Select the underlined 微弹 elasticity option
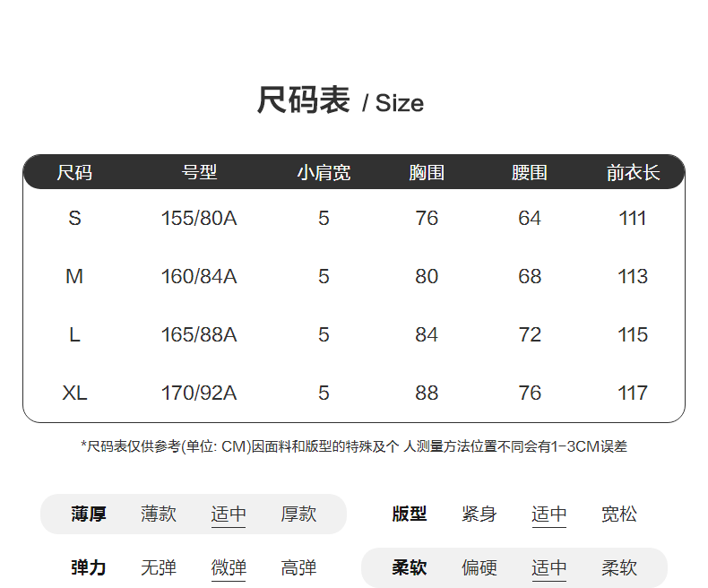This screenshot has width=708, height=588. [x=229, y=568]
